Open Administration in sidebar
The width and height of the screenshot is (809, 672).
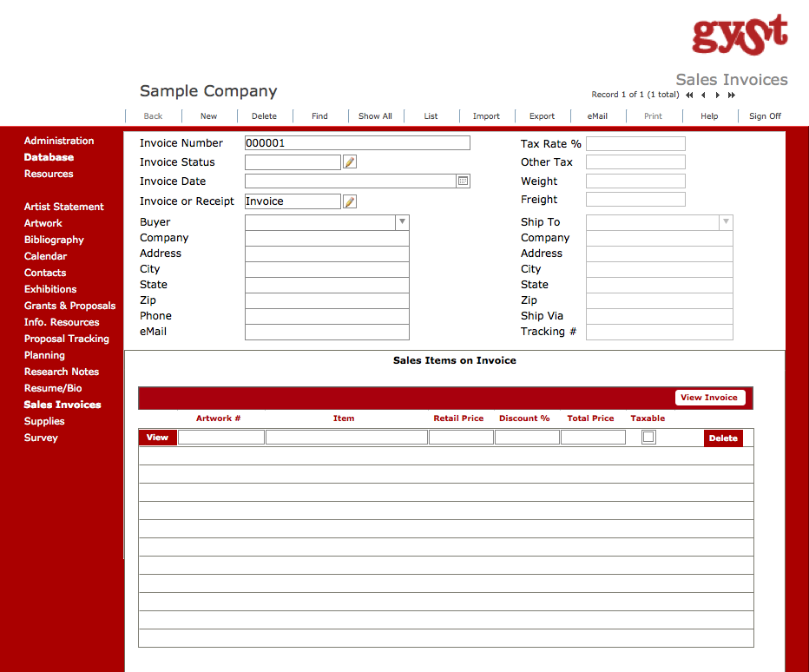tap(59, 141)
